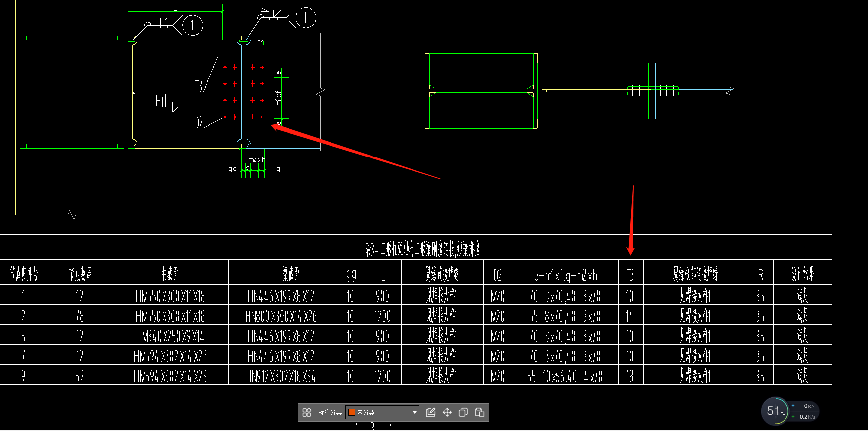Click the D2 column header in table
This screenshot has height=431, width=868.
click(497, 275)
